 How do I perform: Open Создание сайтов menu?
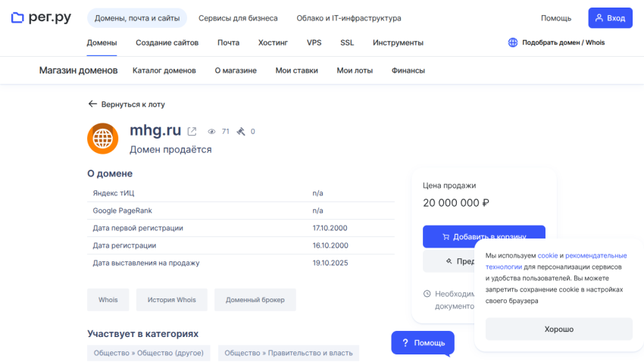click(x=167, y=42)
